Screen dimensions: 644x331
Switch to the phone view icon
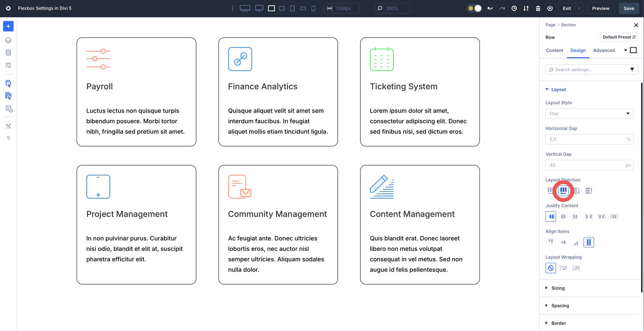(x=313, y=8)
